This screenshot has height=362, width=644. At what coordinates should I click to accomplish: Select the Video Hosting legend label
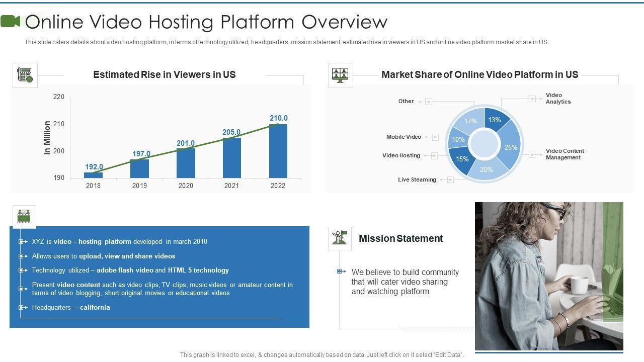(401, 155)
